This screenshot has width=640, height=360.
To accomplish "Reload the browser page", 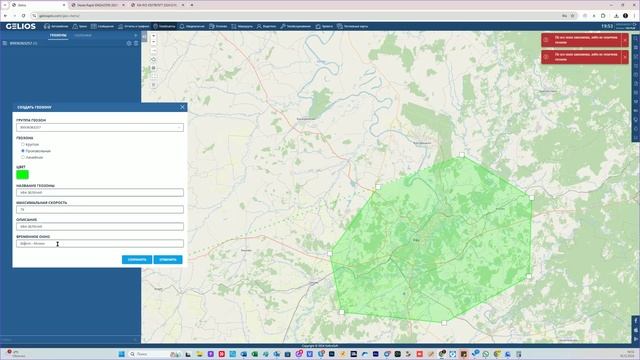I will click(x=23, y=16).
